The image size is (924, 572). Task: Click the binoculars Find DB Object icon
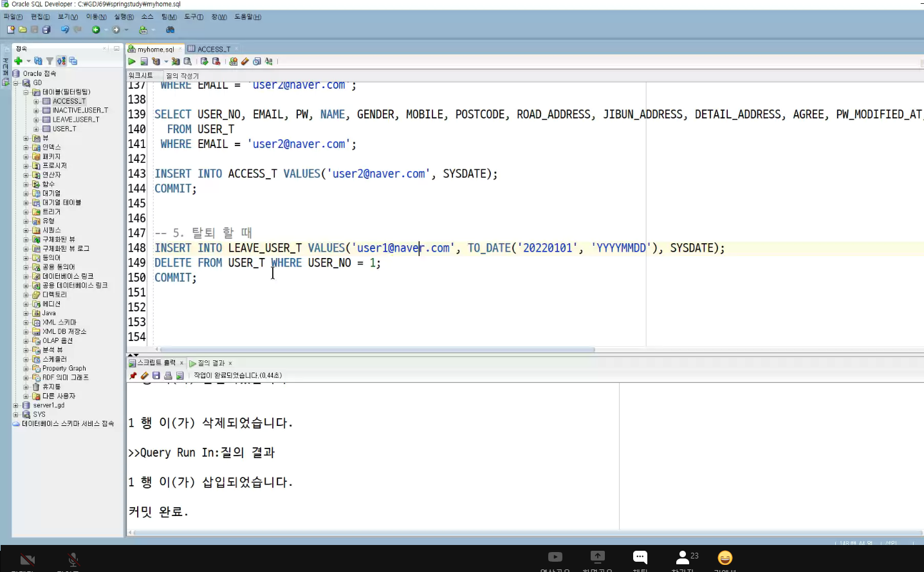tap(170, 30)
